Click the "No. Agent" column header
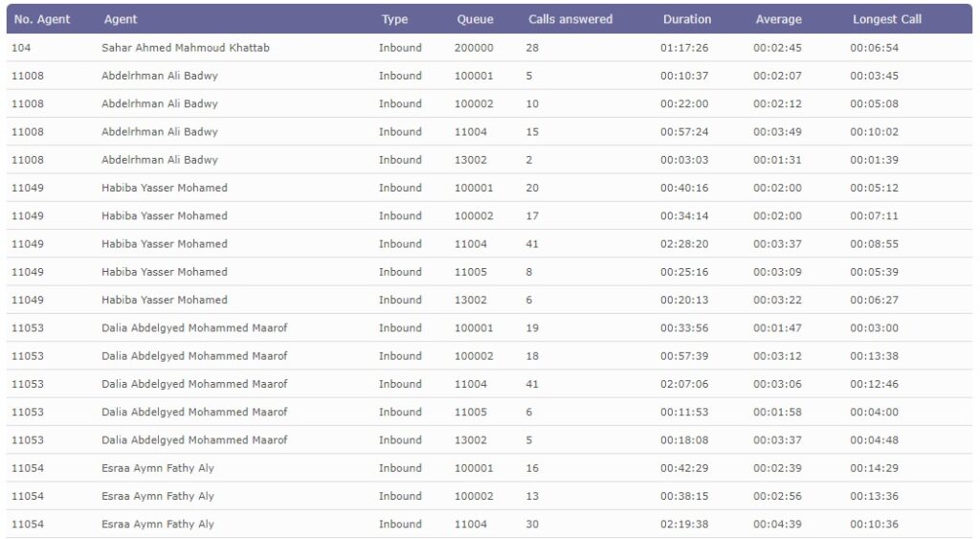The height and width of the screenshot is (539, 980). click(42, 19)
